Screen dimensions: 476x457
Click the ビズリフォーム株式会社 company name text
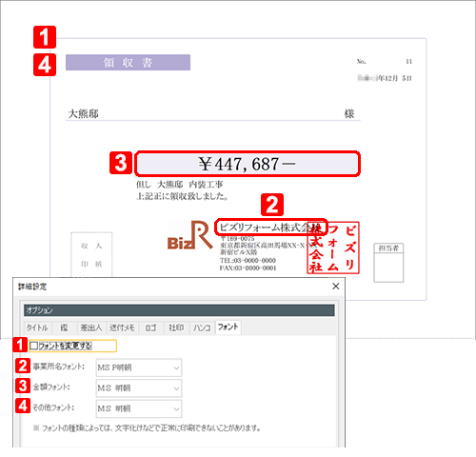coord(270,228)
